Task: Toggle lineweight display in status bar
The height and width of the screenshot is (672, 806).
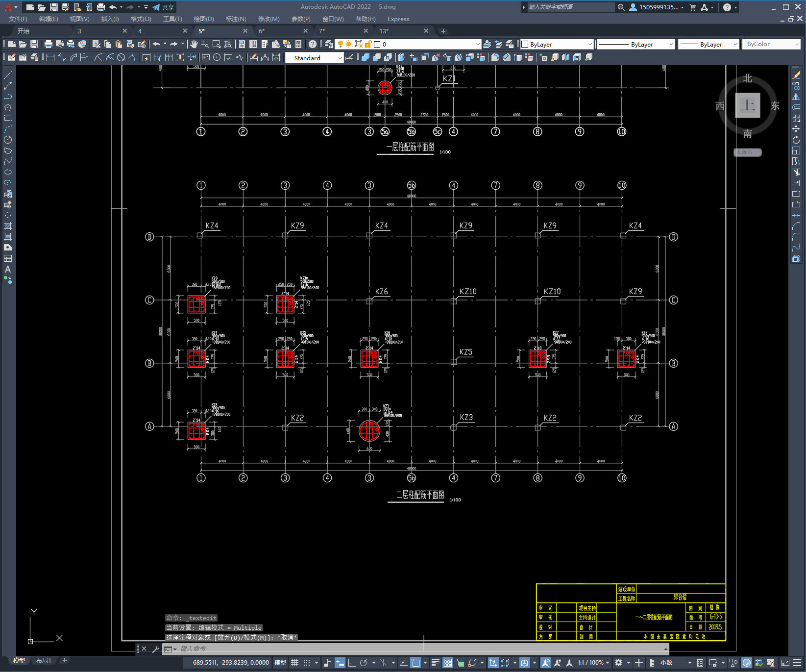Action: [435, 663]
